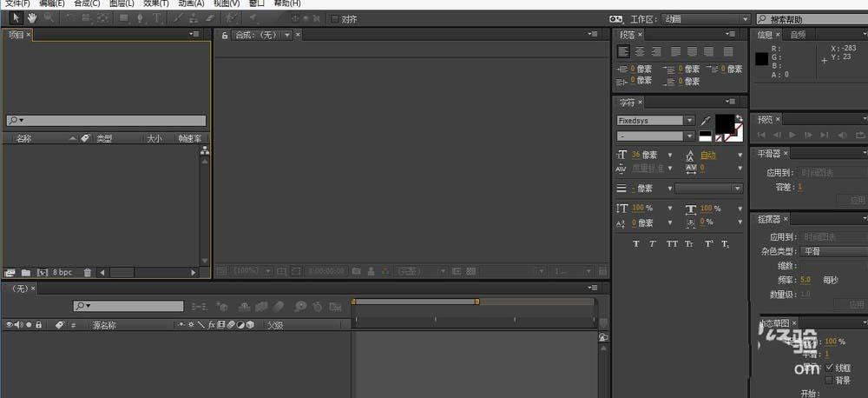The width and height of the screenshot is (868, 398).
Task: Toggle the 对齐 snapping checkbox
Action: tap(334, 19)
